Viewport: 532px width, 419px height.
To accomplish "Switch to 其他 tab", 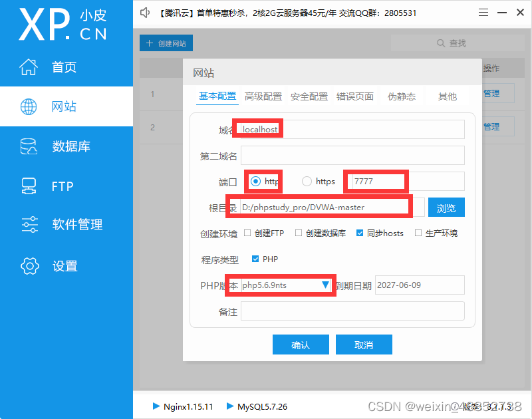I will (x=447, y=96).
